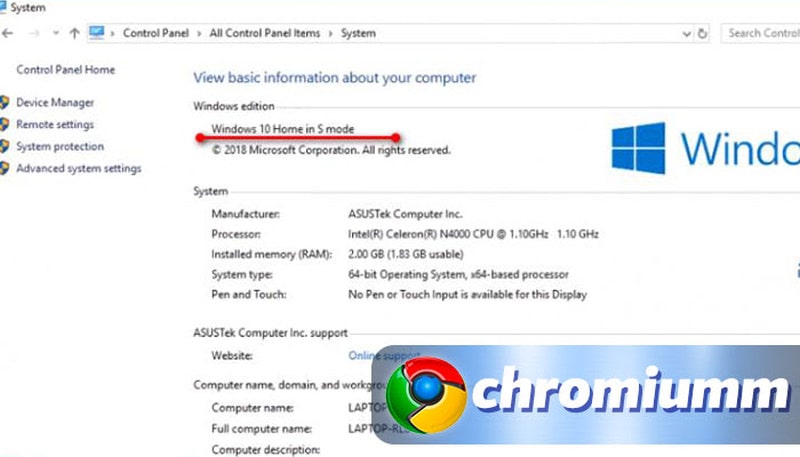Click the 'Computer description:' label
Viewport: 800px width, 457px height.
265,450
